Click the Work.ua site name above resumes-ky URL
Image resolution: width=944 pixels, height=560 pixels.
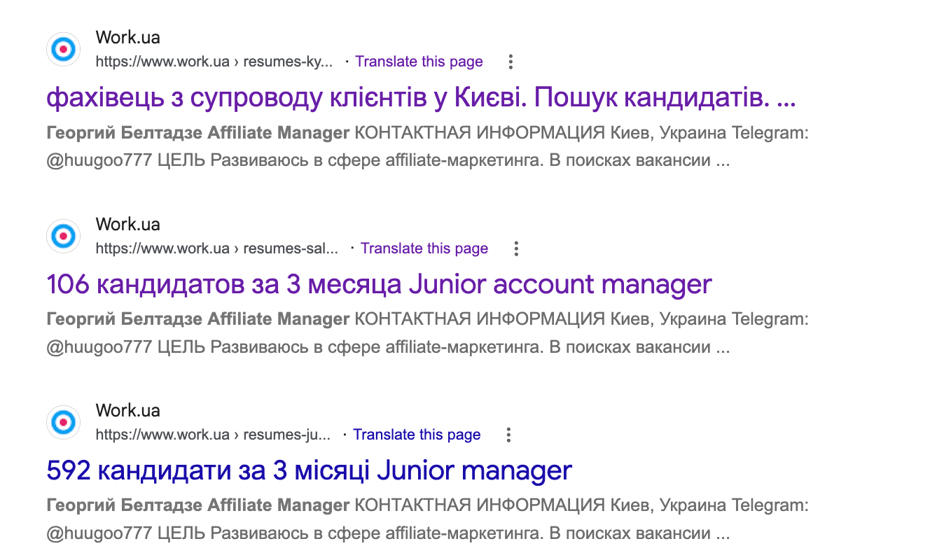pyautogui.click(x=128, y=38)
